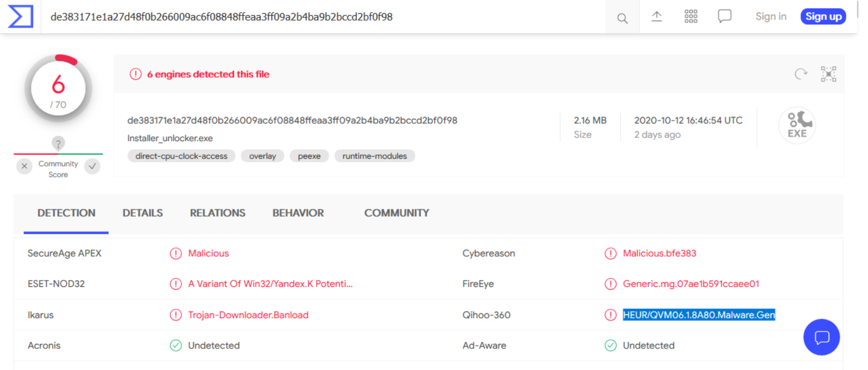The image size is (868, 370).
Task: Click the Qihoo-360 engine name
Action: [486, 315]
